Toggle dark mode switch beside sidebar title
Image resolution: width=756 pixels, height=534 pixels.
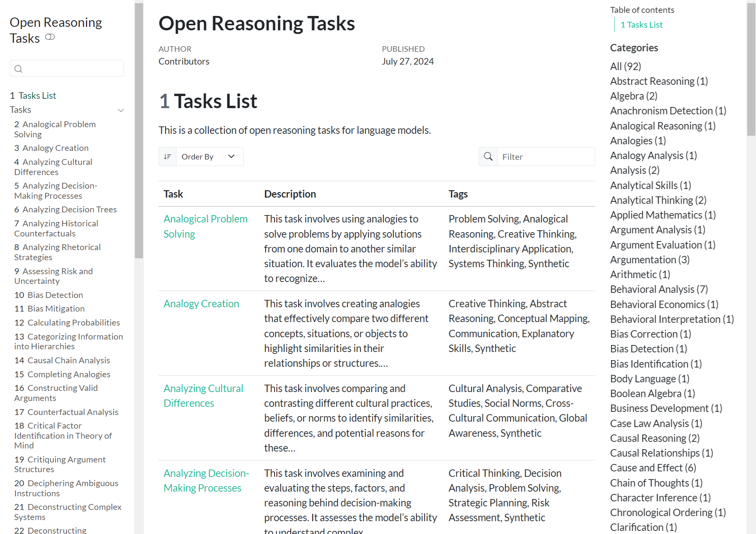tap(50, 37)
